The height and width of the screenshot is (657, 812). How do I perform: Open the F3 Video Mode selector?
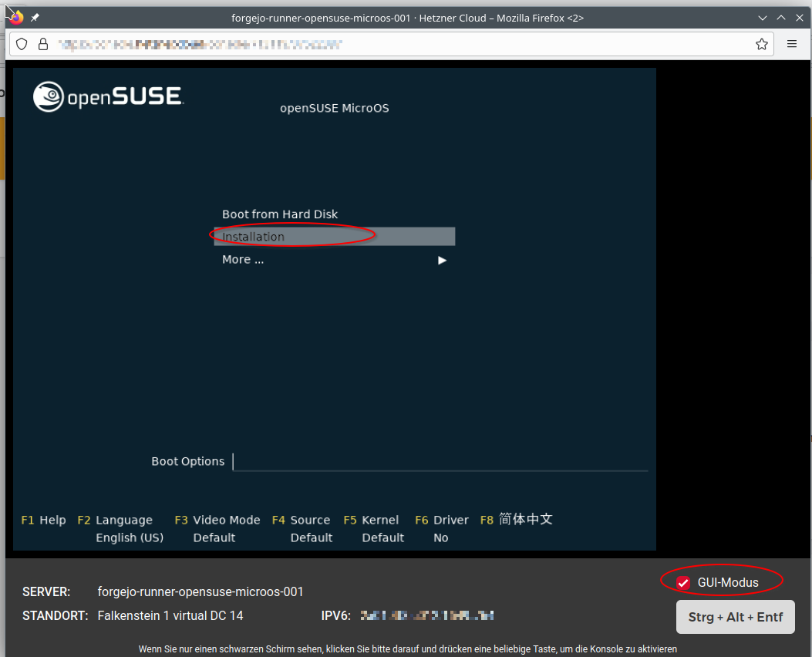click(217, 520)
